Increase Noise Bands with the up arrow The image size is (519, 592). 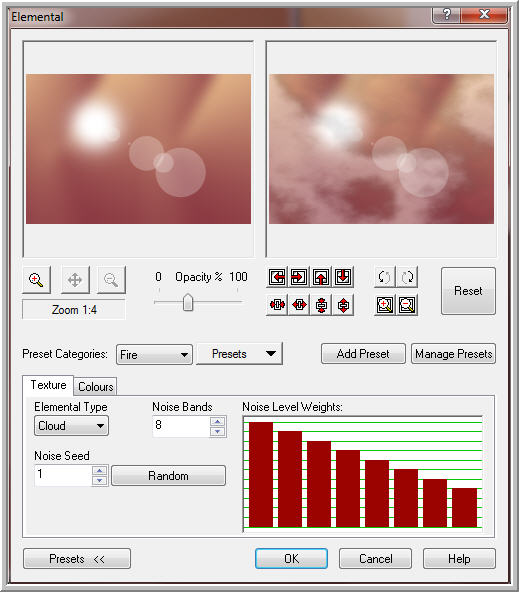(x=217, y=421)
